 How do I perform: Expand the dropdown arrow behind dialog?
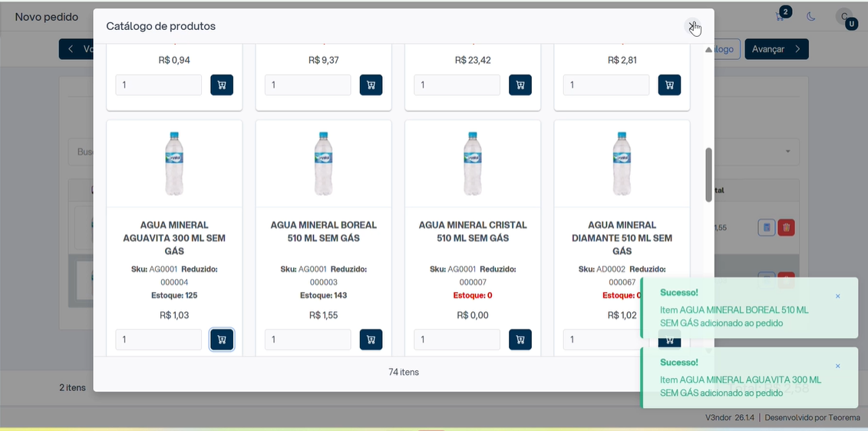(x=787, y=152)
